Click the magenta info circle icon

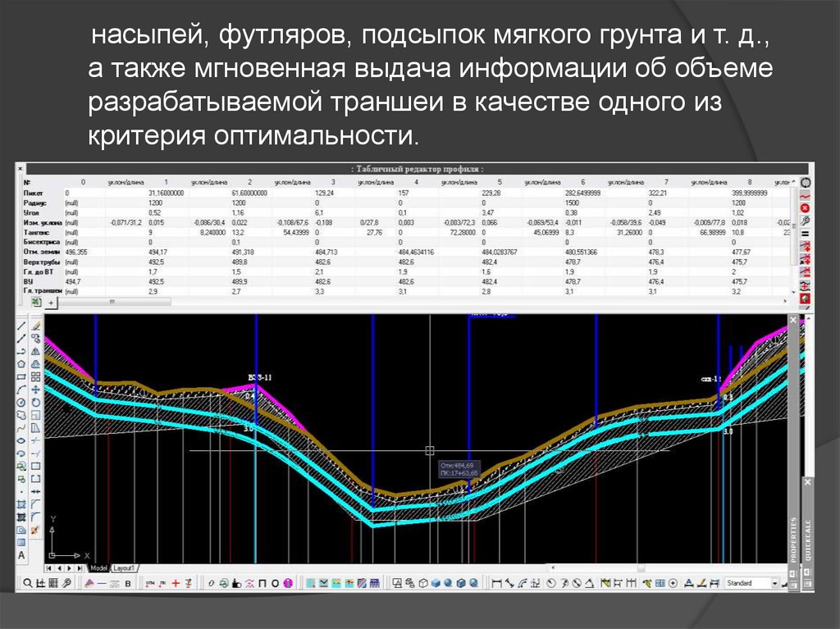click(288, 583)
